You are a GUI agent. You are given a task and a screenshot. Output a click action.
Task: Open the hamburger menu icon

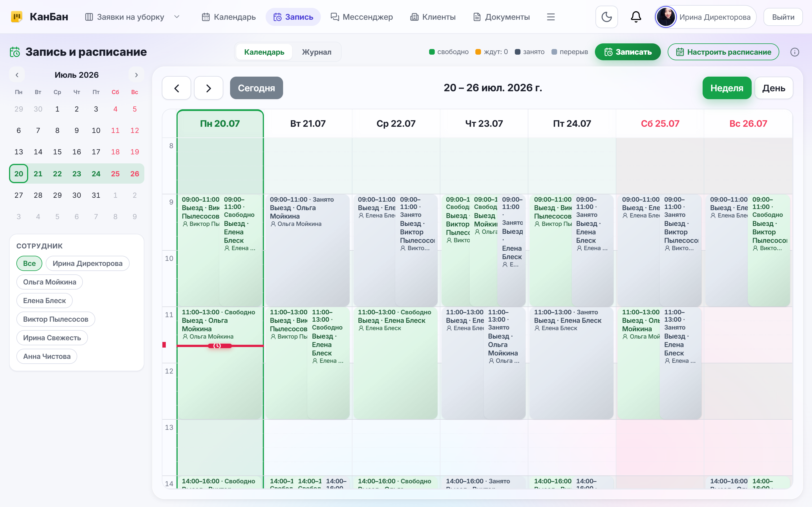pos(551,17)
